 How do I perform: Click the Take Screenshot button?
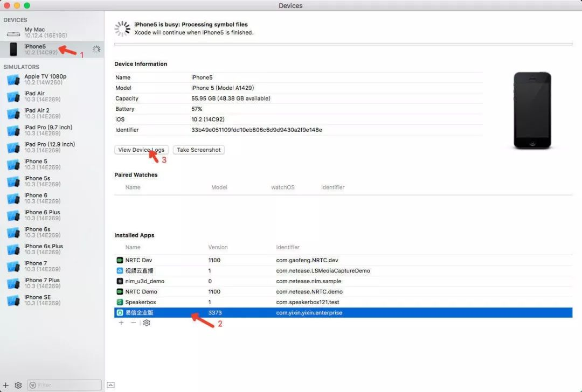pyautogui.click(x=198, y=150)
